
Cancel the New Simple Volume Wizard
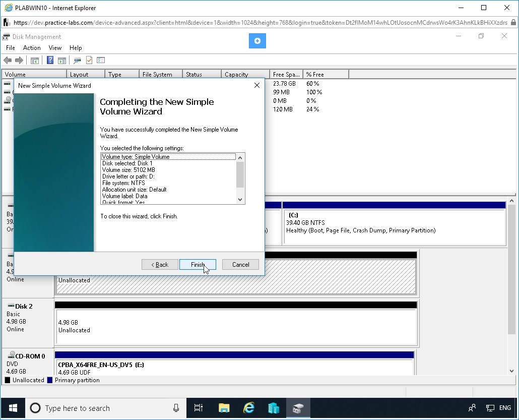241,264
